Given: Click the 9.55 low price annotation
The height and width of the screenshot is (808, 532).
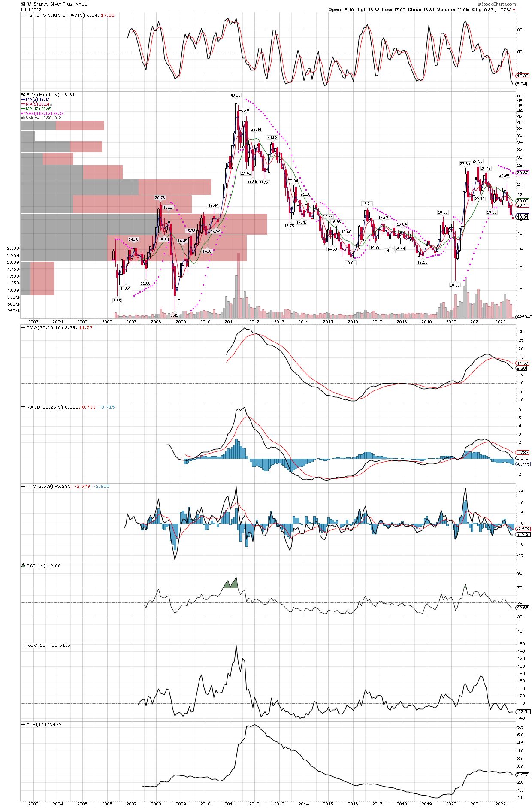Looking at the screenshot, I should [x=117, y=300].
